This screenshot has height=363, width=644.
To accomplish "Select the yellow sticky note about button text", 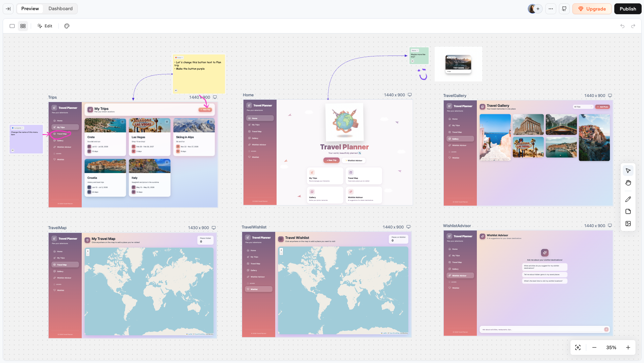I will tap(199, 74).
